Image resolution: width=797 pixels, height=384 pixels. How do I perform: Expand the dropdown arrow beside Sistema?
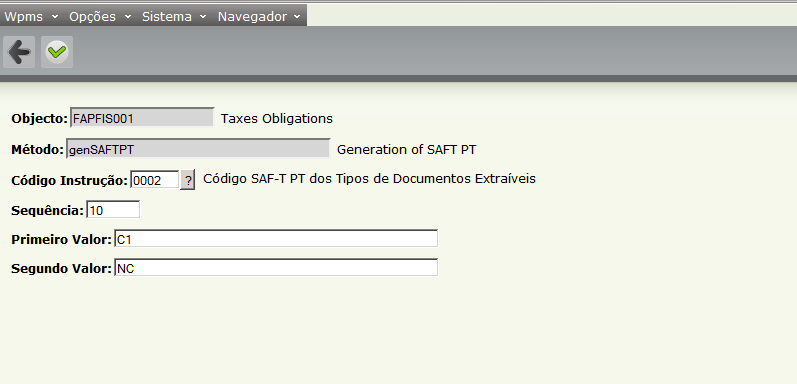click(x=203, y=17)
